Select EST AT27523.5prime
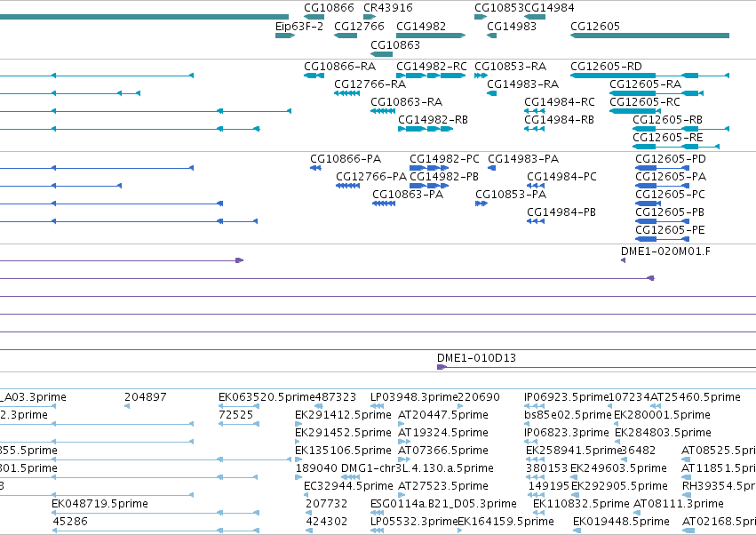 (x=442, y=487)
